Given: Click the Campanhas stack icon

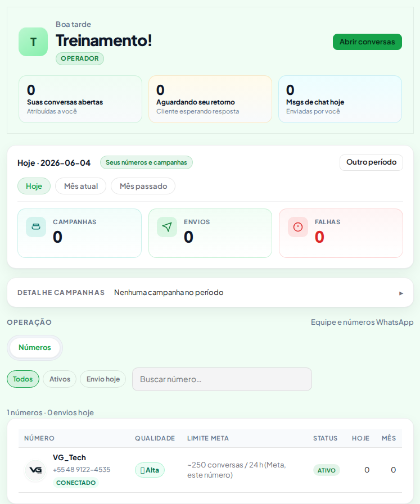Looking at the screenshot, I should click(x=36, y=227).
